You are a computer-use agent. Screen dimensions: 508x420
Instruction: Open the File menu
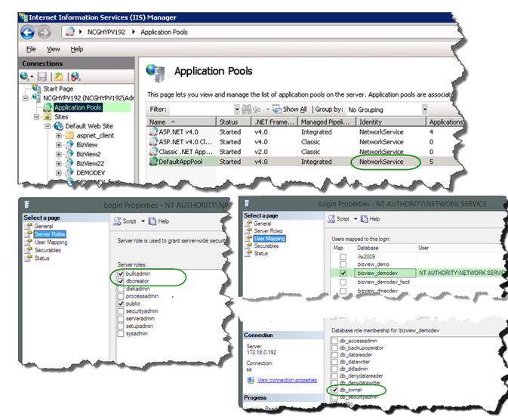coord(31,49)
